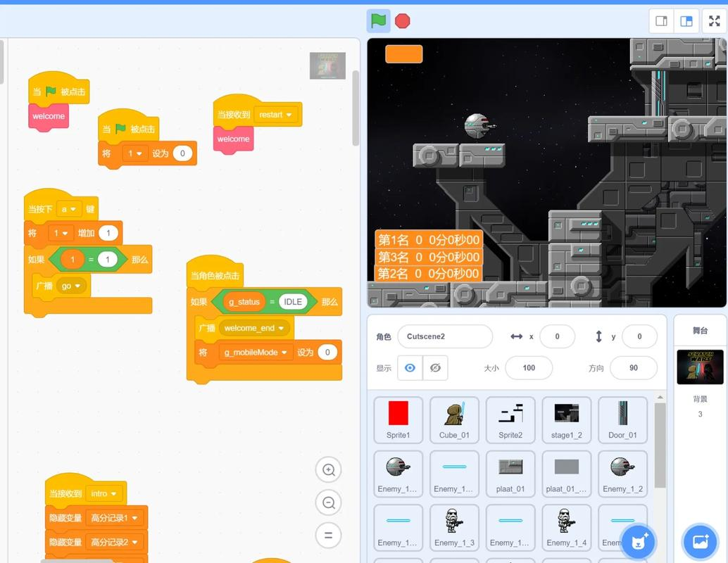This screenshot has width=728, height=563.
Task: Select the stage1_2 sprite
Action: (x=567, y=420)
